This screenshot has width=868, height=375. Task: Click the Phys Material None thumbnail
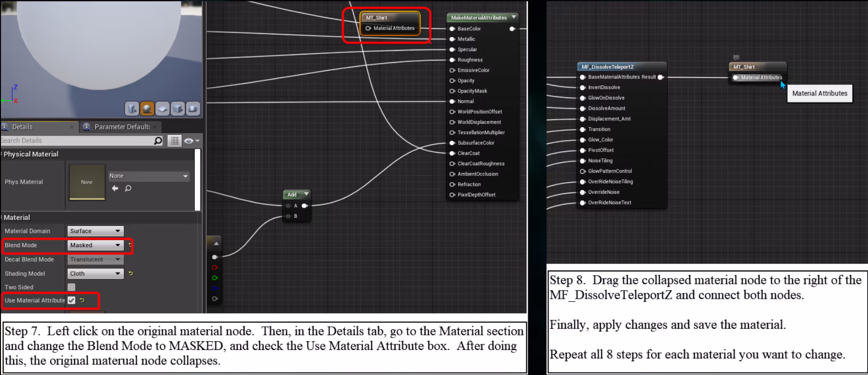[x=87, y=182]
